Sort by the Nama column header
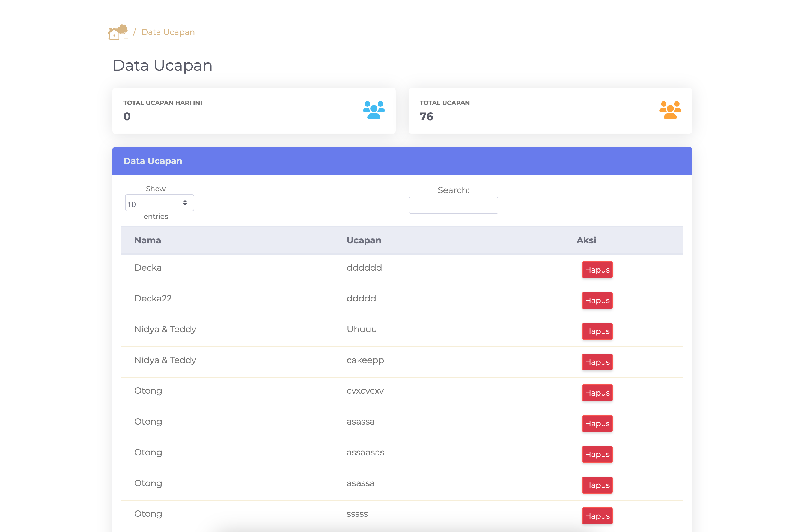 tap(148, 240)
